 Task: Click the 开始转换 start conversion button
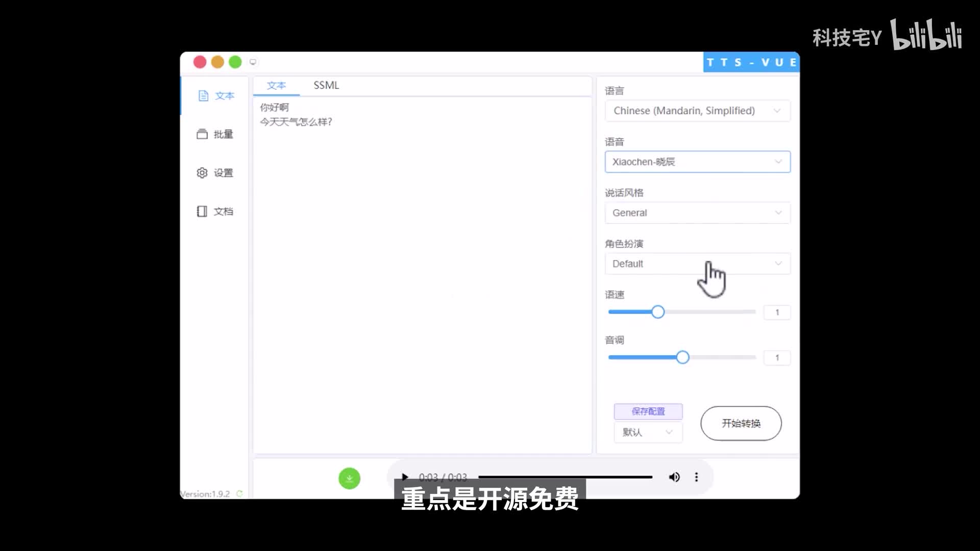pos(741,423)
